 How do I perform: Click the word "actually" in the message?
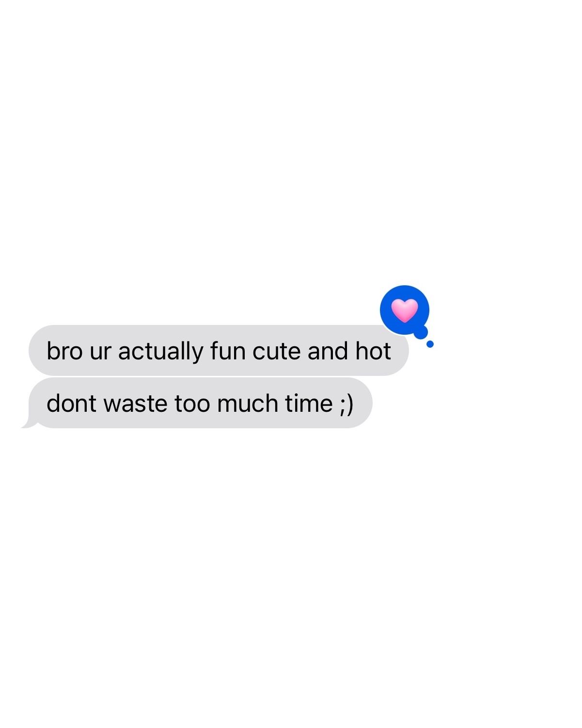(160, 352)
